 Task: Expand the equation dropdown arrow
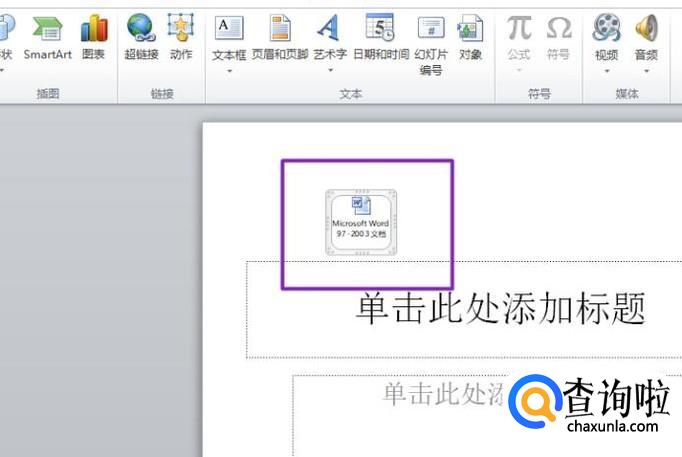pyautogui.click(x=519, y=70)
